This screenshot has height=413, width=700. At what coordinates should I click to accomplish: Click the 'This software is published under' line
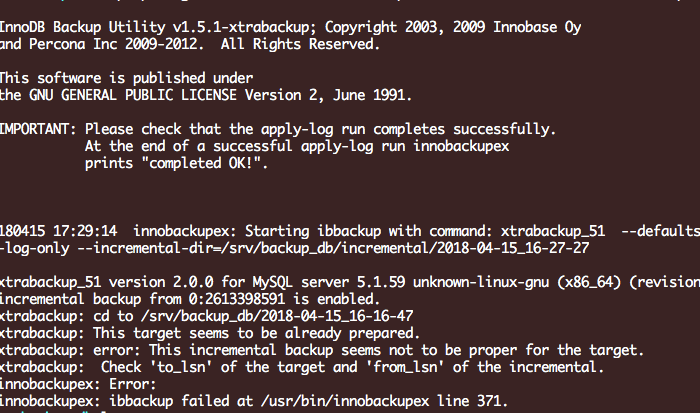point(127,77)
